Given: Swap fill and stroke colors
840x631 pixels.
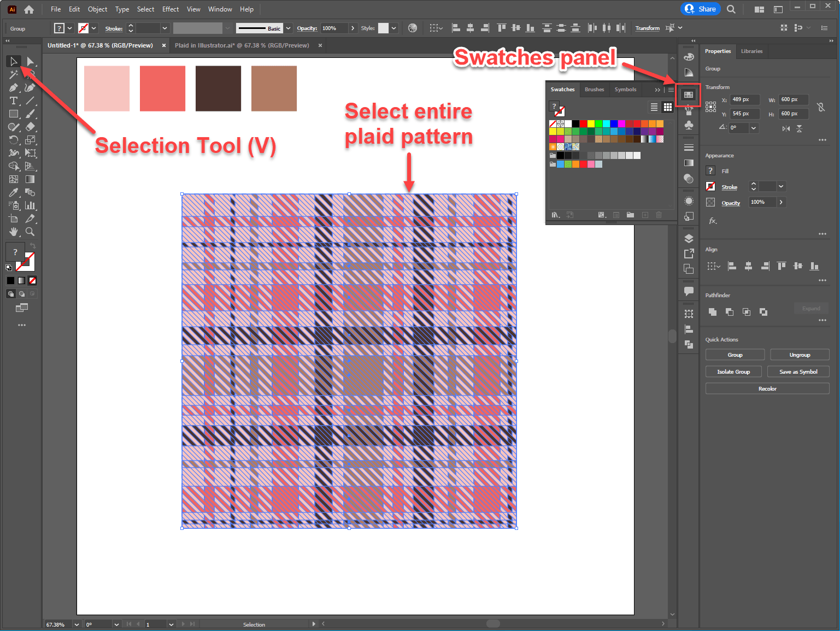Looking at the screenshot, I should pyautogui.click(x=33, y=246).
